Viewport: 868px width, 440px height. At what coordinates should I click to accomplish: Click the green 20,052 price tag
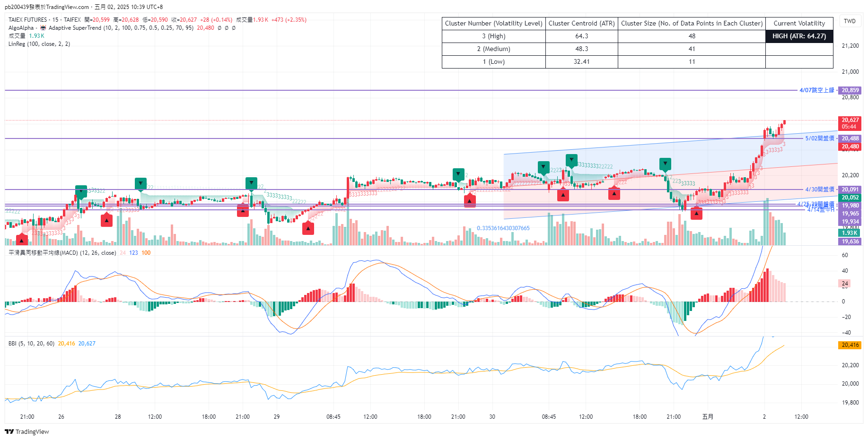tap(850, 198)
